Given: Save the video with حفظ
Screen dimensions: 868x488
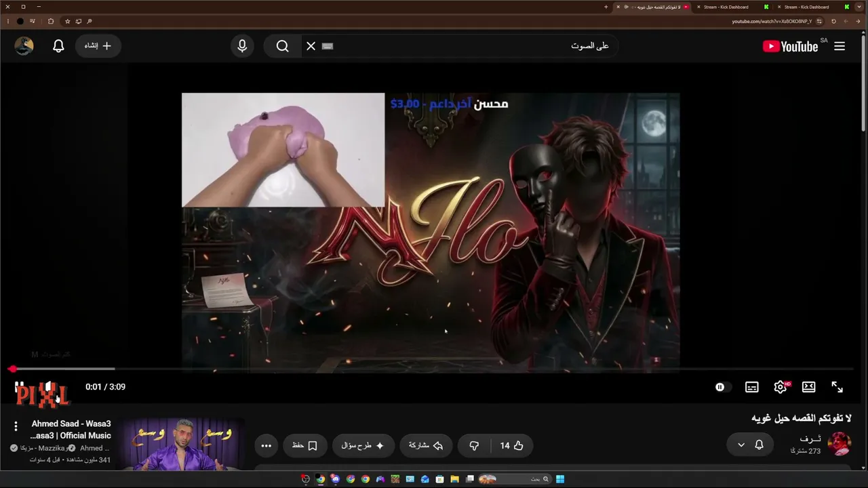Looking at the screenshot, I should (304, 445).
